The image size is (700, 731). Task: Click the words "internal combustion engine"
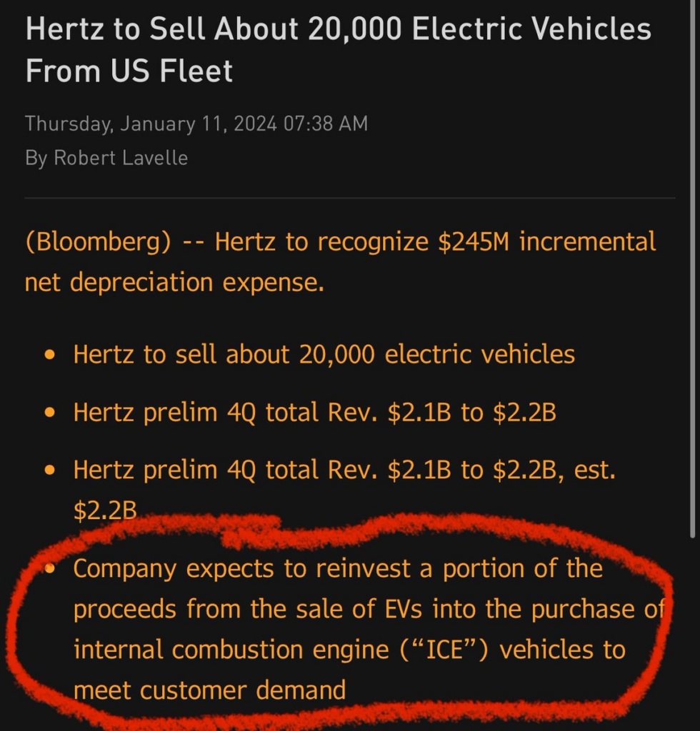[235, 650]
